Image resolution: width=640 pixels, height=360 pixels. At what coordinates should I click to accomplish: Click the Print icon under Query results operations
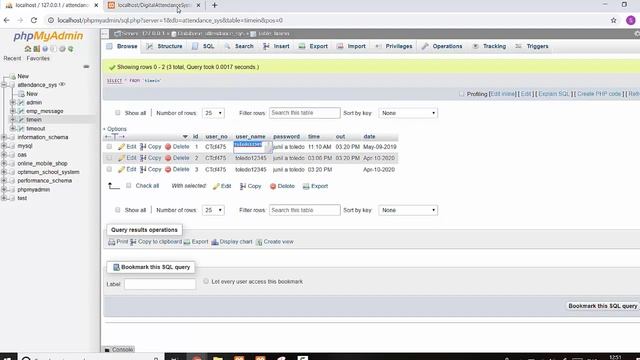111,242
